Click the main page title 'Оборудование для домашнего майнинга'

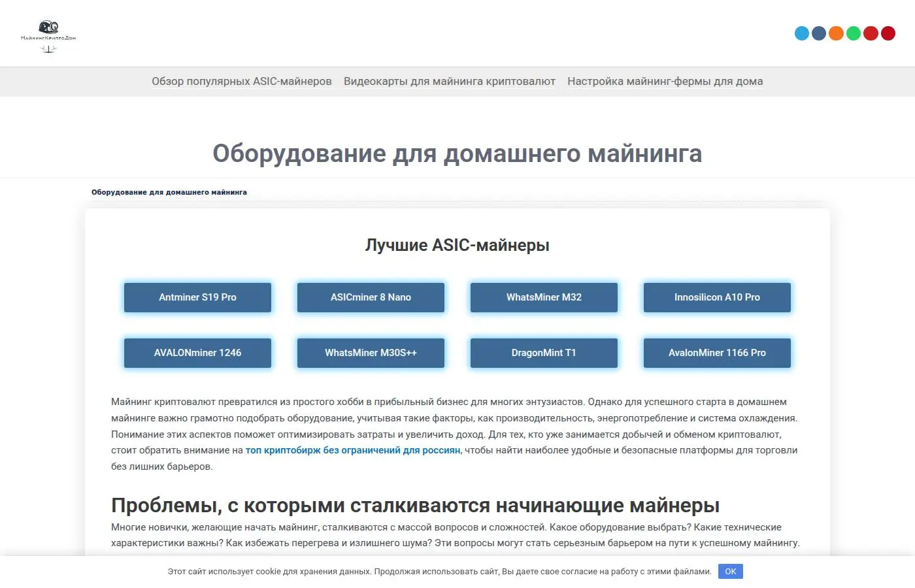(457, 154)
